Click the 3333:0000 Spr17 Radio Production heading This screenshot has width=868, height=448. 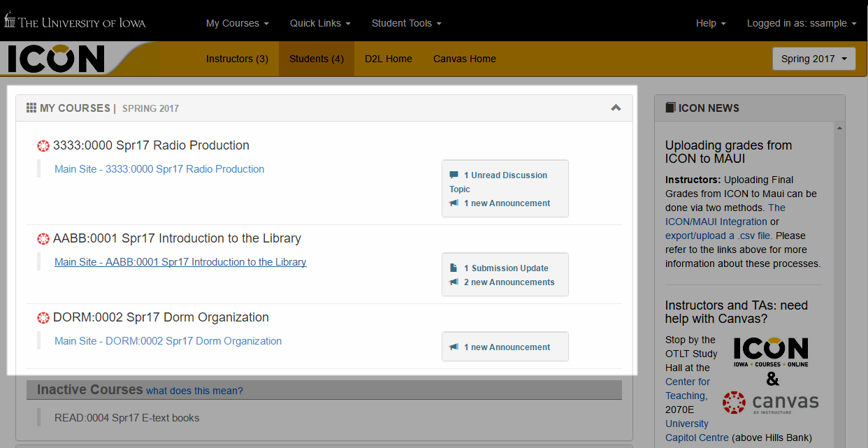click(151, 145)
